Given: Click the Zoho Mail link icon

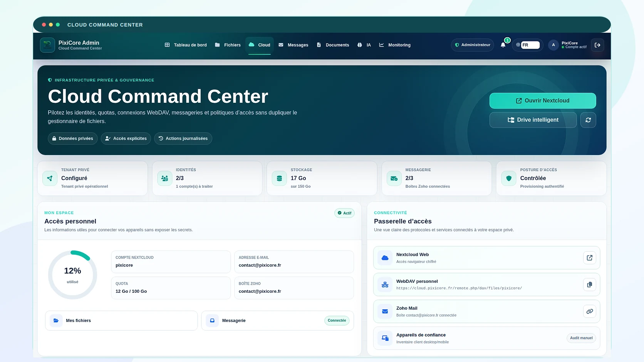Looking at the screenshot, I should (590, 311).
